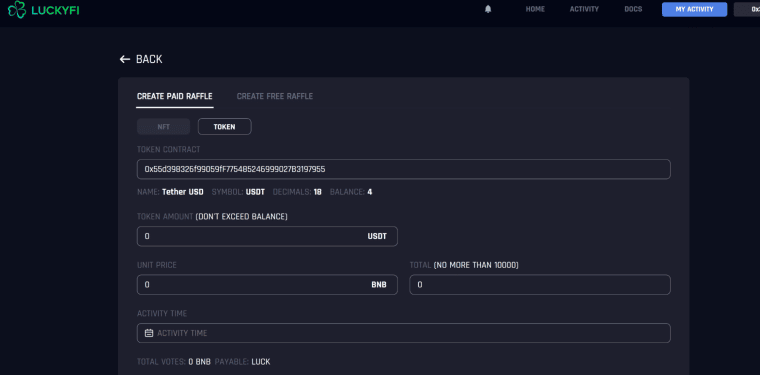Click the 'Tether USD' token name
The width and height of the screenshot is (760, 375).
183,192
